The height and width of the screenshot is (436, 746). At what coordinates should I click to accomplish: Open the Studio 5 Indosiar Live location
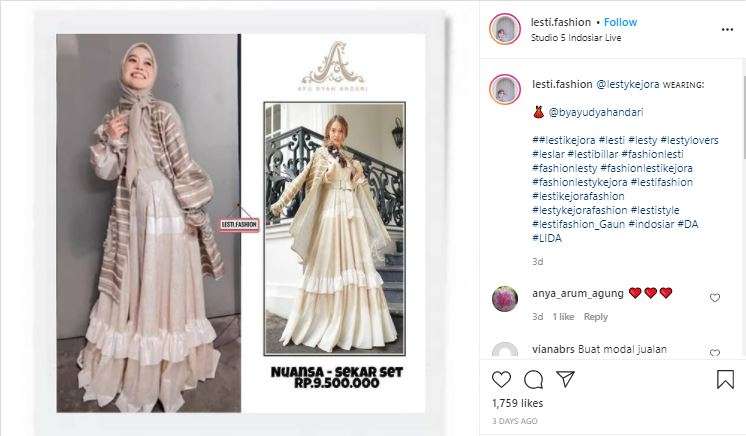pyautogui.click(x=576, y=38)
